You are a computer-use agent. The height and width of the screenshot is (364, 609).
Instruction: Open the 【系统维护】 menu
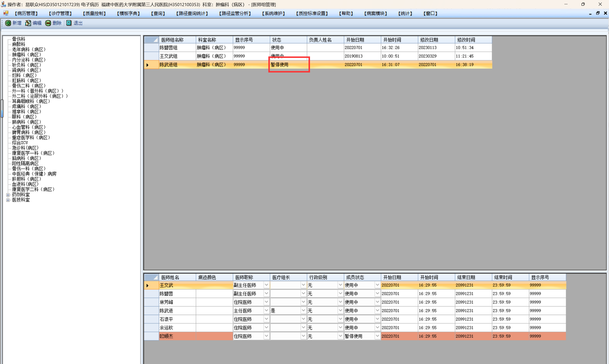point(273,13)
